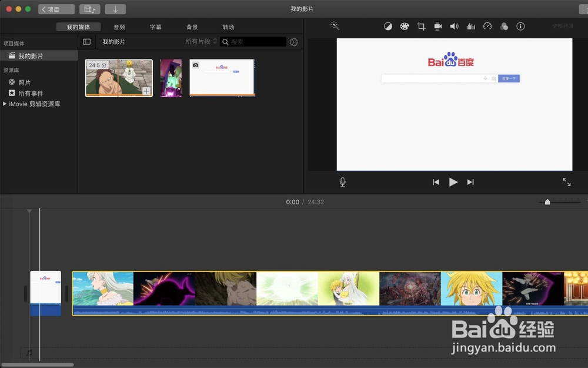
Task: Open the stabilization camera icon
Action: 437,26
